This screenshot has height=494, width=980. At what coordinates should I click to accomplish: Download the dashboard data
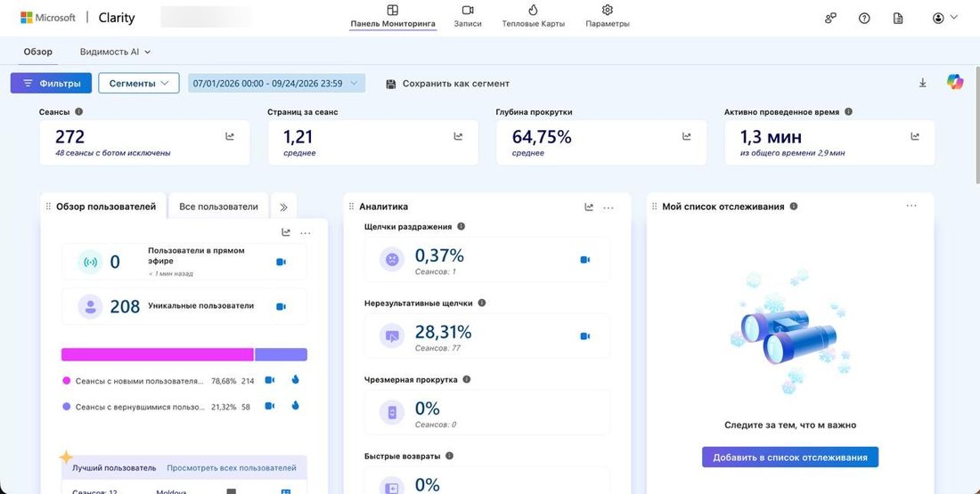click(922, 83)
